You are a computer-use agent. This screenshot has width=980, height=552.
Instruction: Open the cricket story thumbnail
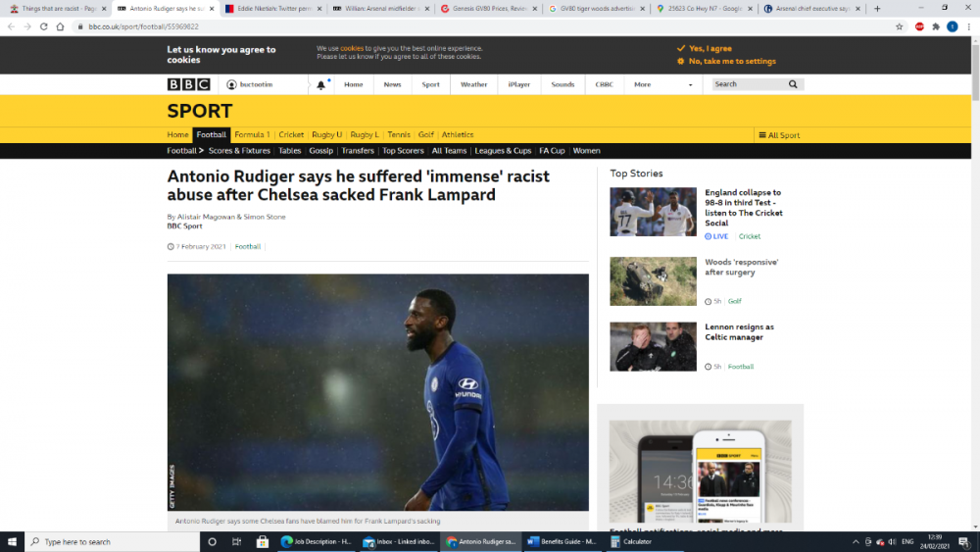[653, 212]
